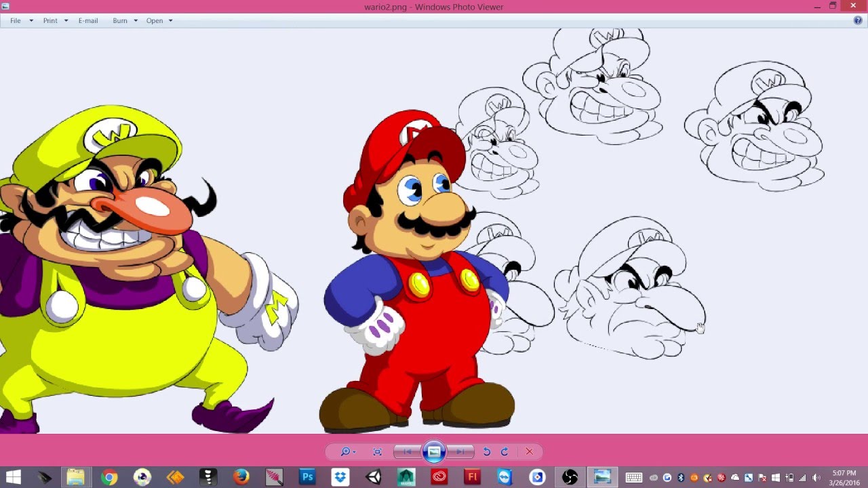The height and width of the screenshot is (488, 868).
Task: Delete the picture with red X icon
Action: click(530, 452)
